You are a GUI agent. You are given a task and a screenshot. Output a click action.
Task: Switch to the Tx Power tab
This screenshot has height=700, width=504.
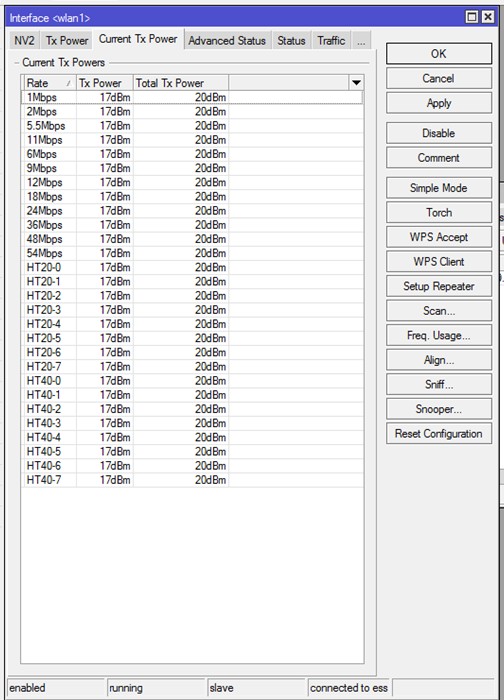67,41
